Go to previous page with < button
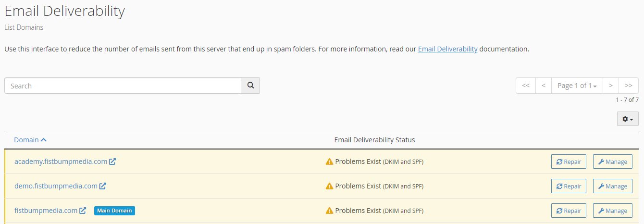 543,86
